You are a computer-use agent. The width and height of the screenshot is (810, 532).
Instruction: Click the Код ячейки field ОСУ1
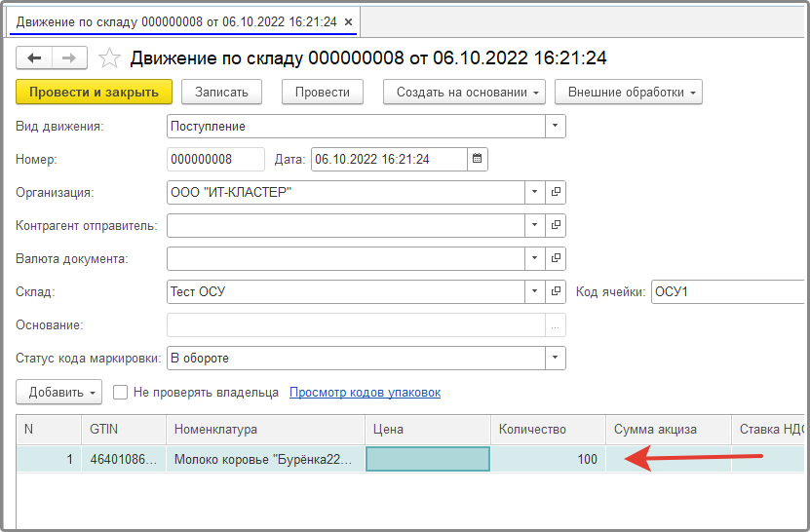(728, 292)
